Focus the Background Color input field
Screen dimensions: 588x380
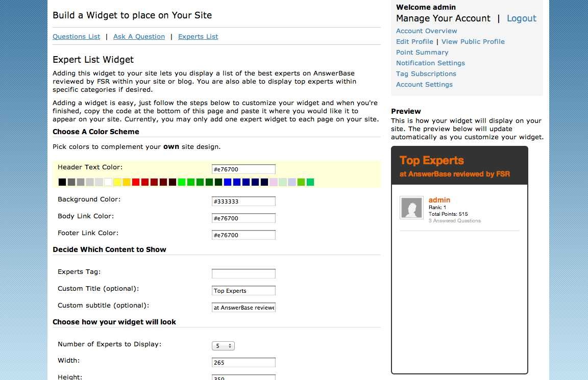[243, 201]
